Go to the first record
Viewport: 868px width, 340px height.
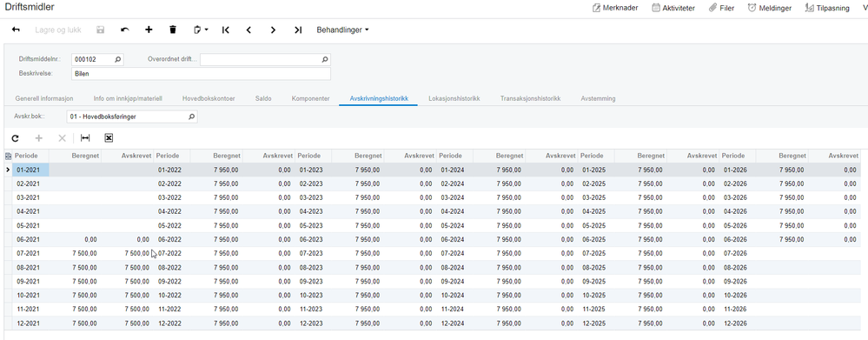coord(225,30)
